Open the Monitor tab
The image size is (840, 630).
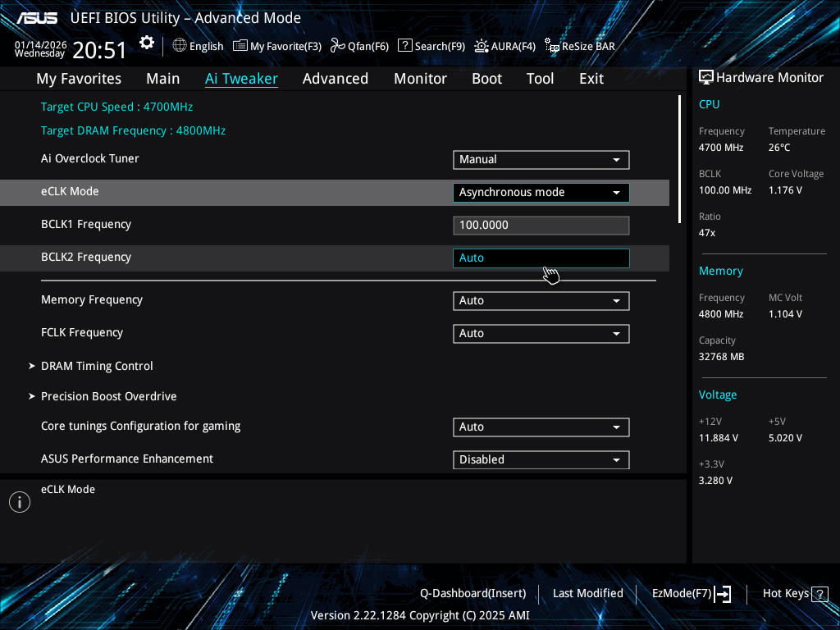[421, 79]
